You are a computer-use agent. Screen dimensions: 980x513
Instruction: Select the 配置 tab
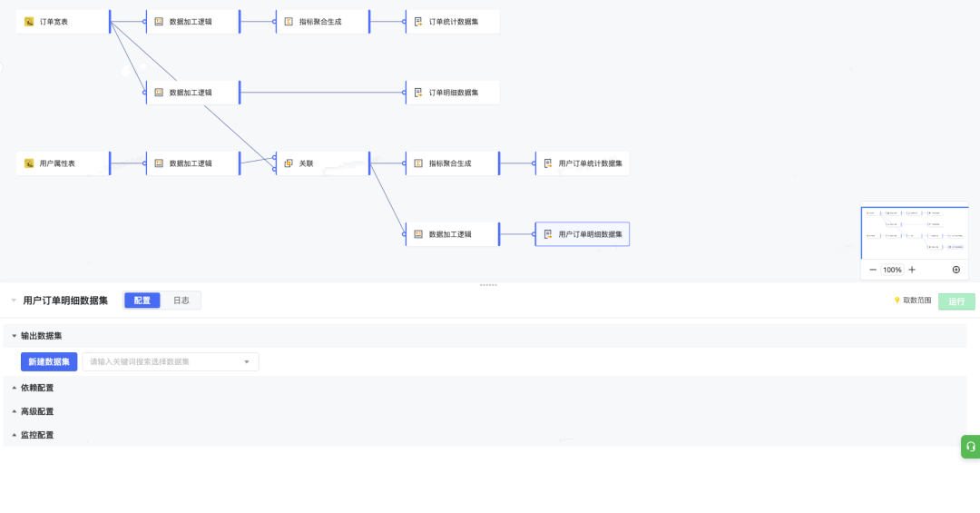[142, 301]
